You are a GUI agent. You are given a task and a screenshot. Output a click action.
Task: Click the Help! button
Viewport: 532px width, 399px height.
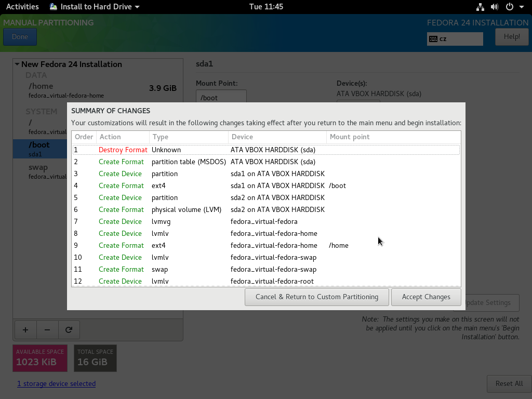pos(512,37)
